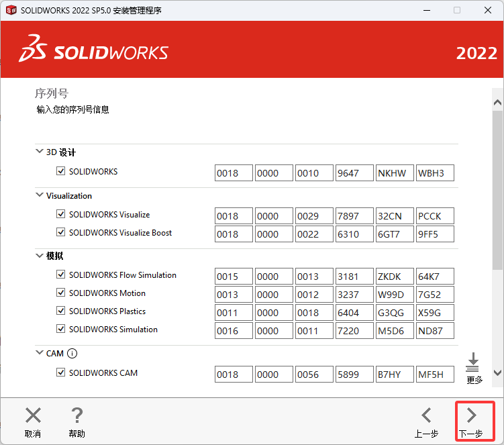Click Motion serial field containing 7G52
This screenshot has height=445, width=504.
pyautogui.click(x=436, y=294)
